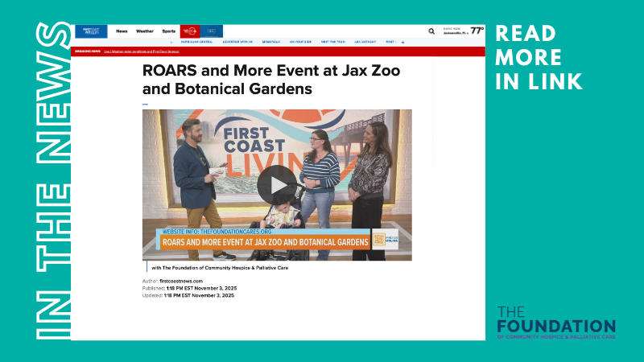
Task: Click the breaking news weather radar link
Action: coord(142,51)
